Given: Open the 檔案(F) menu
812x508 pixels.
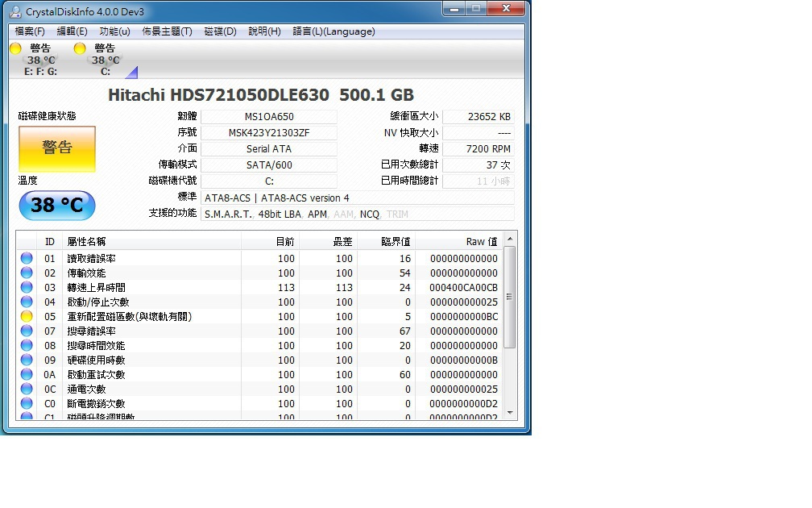Looking at the screenshot, I should point(30,31).
